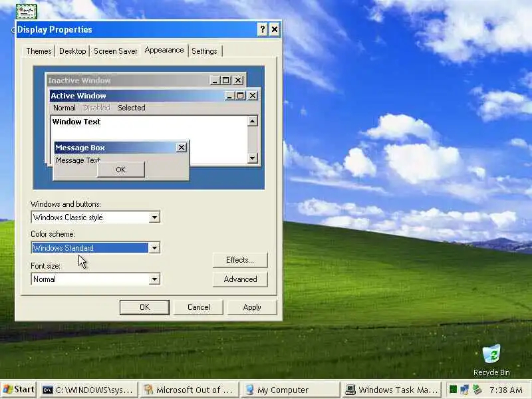This screenshot has height=399, width=532.
Task: Open the Desktop tab
Action: pyautogui.click(x=72, y=51)
